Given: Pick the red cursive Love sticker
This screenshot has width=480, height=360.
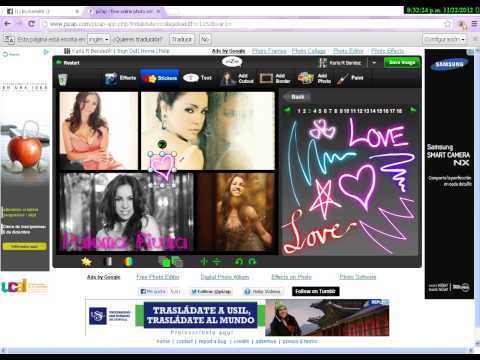Looking at the screenshot, I should (x=315, y=232).
